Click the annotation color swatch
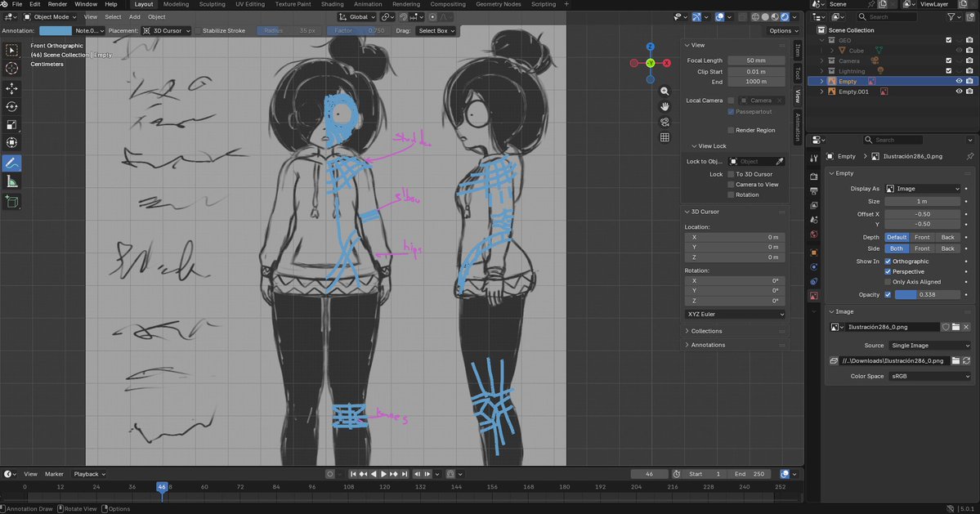This screenshot has height=514, width=980. tap(56, 30)
